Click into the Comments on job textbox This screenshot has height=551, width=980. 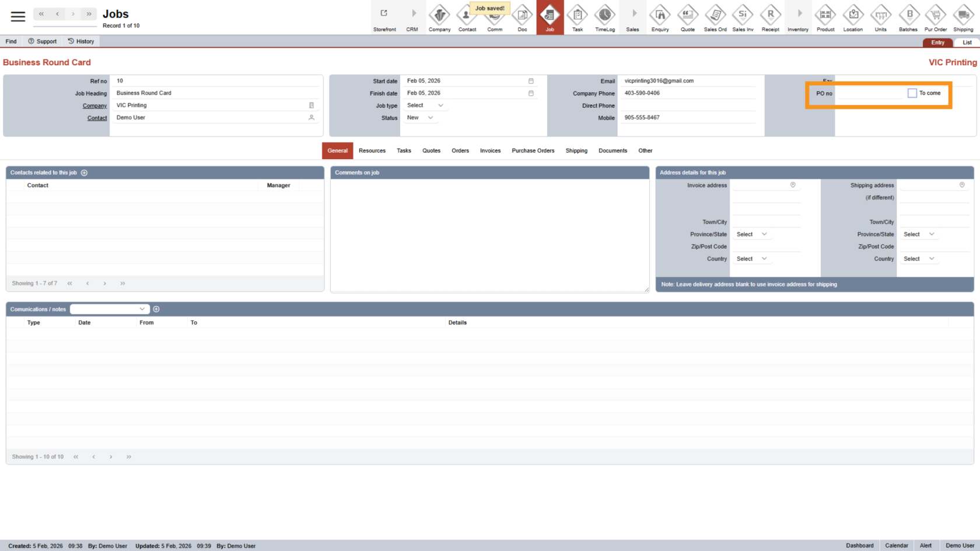(489, 233)
